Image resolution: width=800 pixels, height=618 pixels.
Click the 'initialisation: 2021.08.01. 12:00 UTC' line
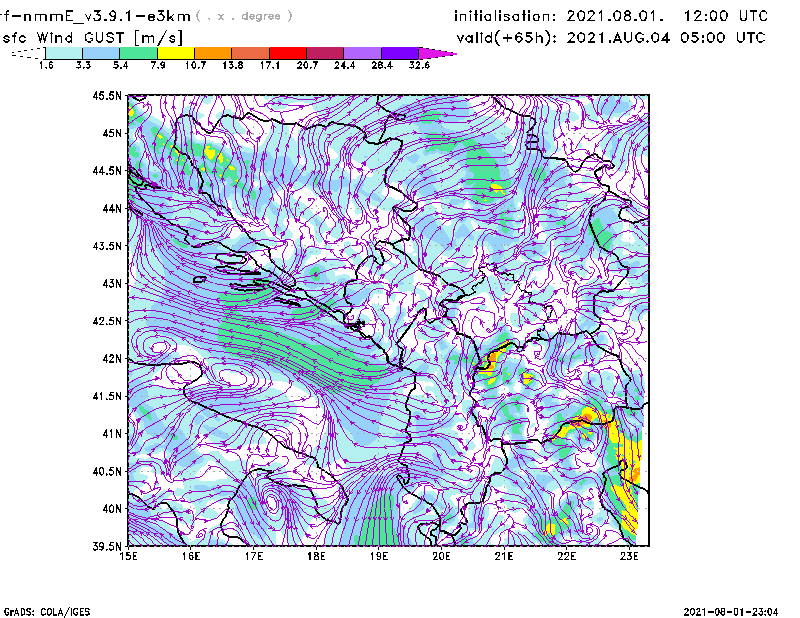tap(611, 16)
